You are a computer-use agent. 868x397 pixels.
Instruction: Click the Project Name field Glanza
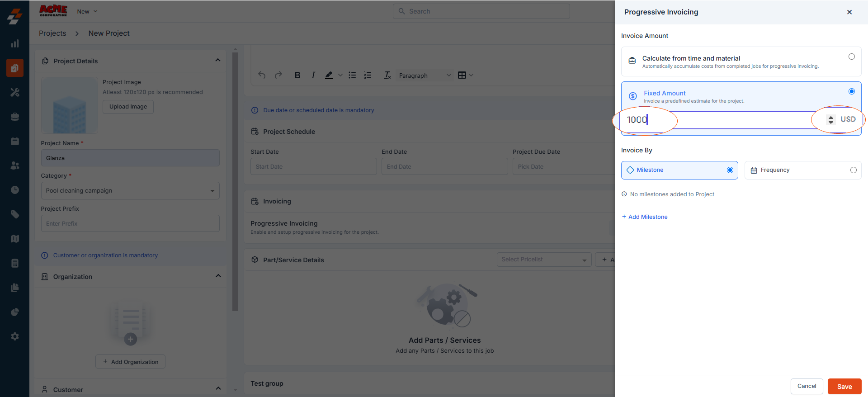pyautogui.click(x=130, y=158)
